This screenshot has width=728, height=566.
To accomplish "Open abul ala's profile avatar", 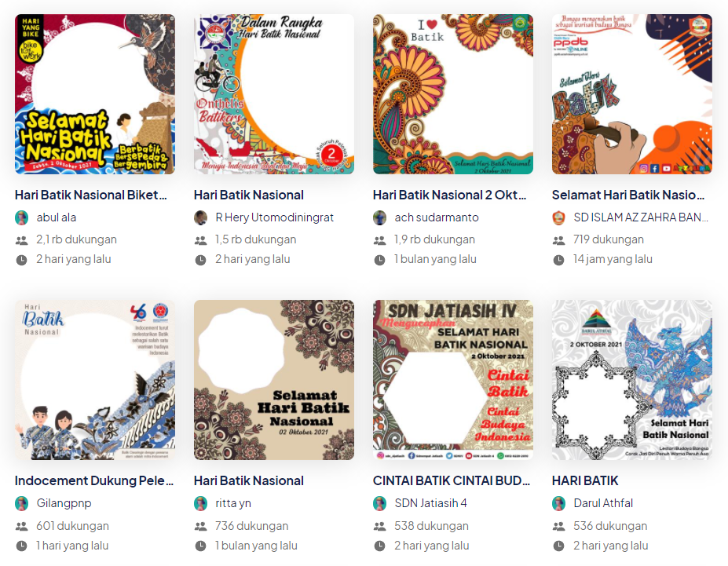I will (22, 217).
